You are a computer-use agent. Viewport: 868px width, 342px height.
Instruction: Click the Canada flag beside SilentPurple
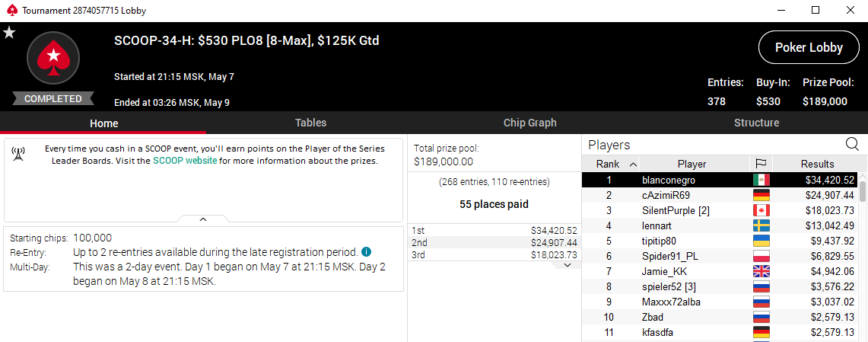[760, 210]
